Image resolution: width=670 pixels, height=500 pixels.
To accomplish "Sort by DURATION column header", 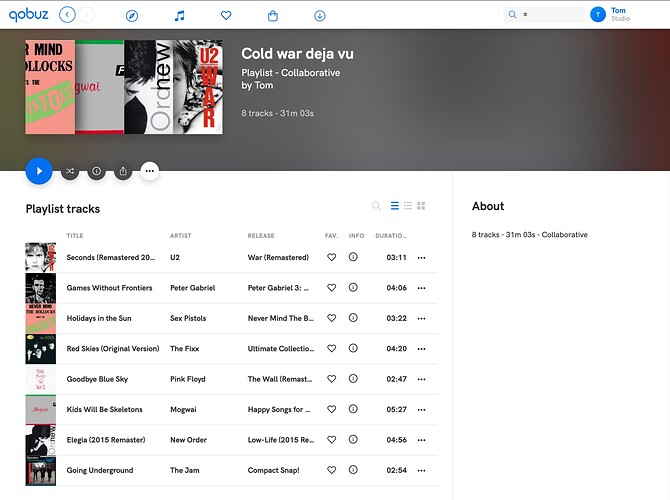I will click(x=391, y=235).
